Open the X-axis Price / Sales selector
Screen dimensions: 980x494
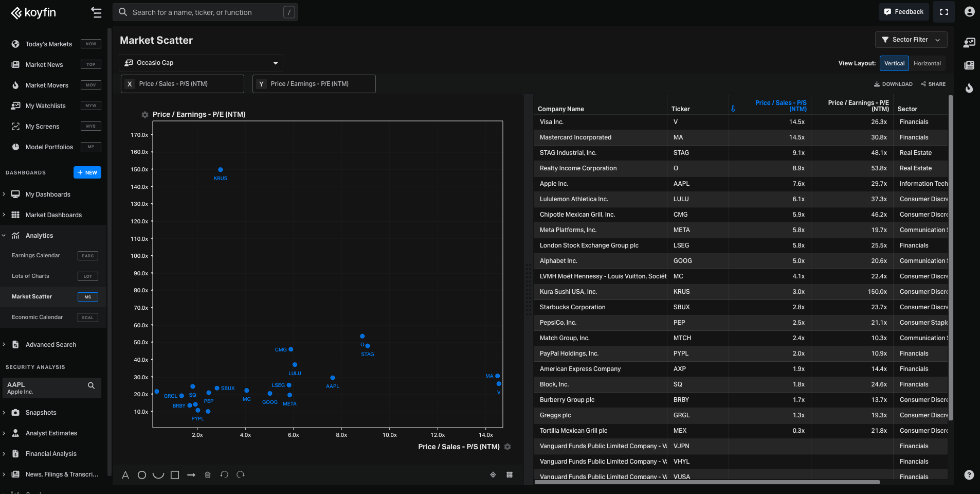(x=183, y=84)
